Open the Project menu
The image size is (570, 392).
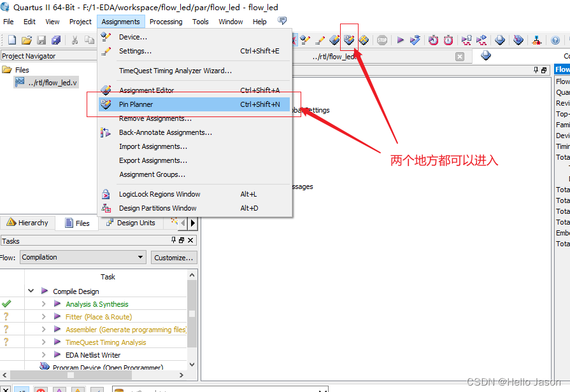click(x=80, y=22)
